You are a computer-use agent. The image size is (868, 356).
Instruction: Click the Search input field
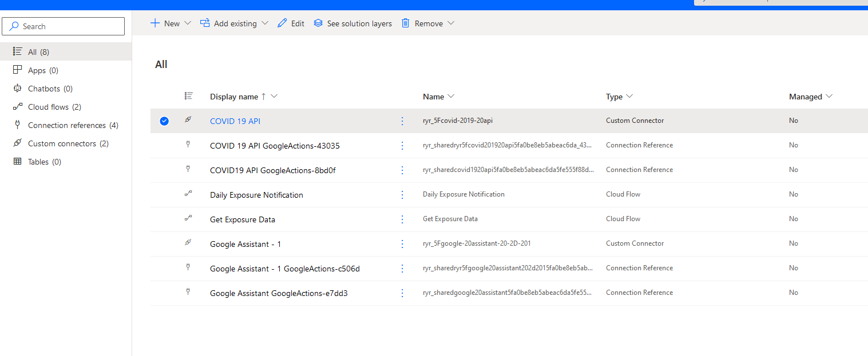pos(64,26)
